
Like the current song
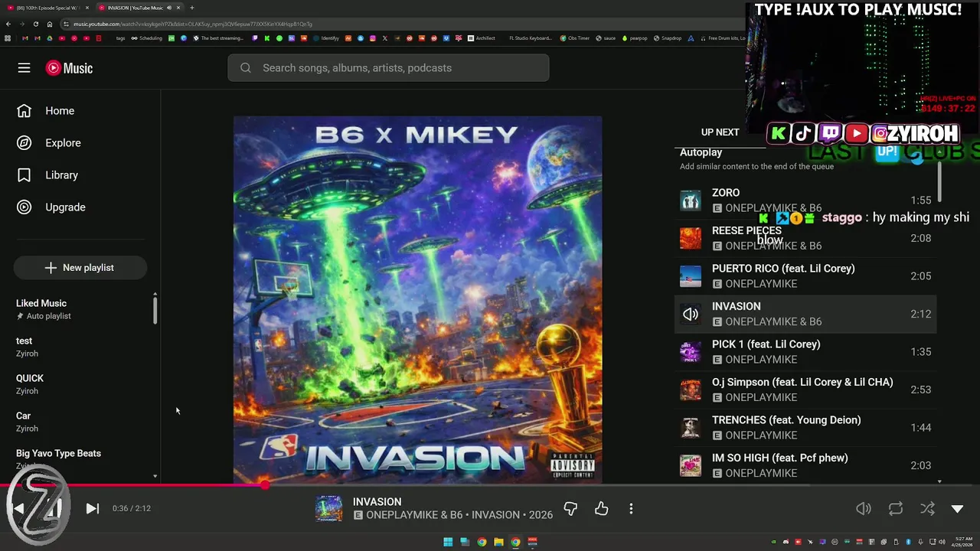click(601, 508)
